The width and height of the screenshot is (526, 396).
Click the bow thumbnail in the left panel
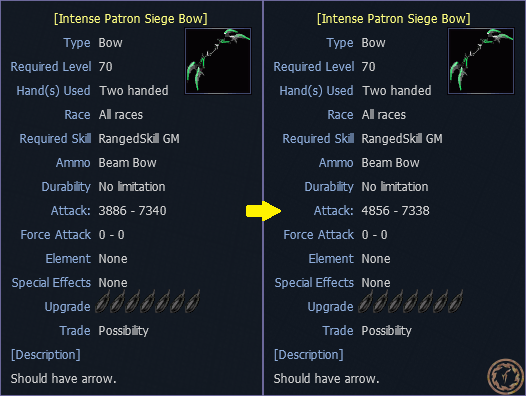tap(218, 61)
